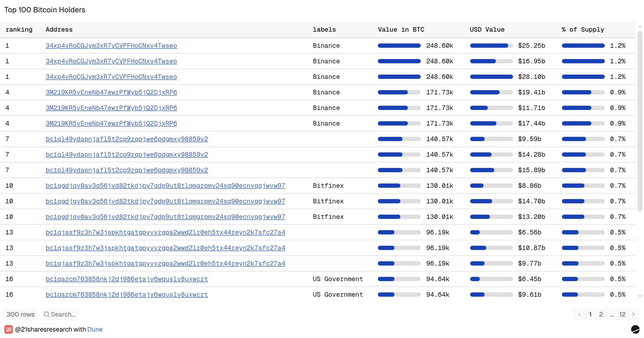The image size is (644, 338).
Task: Click the labels column header
Action: [x=324, y=30]
